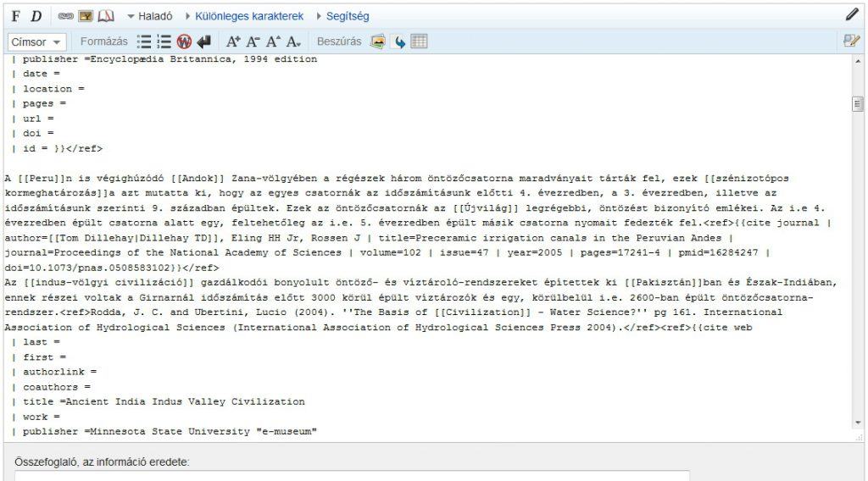
Task: Apply subscript formatting
Action: tap(293, 41)
